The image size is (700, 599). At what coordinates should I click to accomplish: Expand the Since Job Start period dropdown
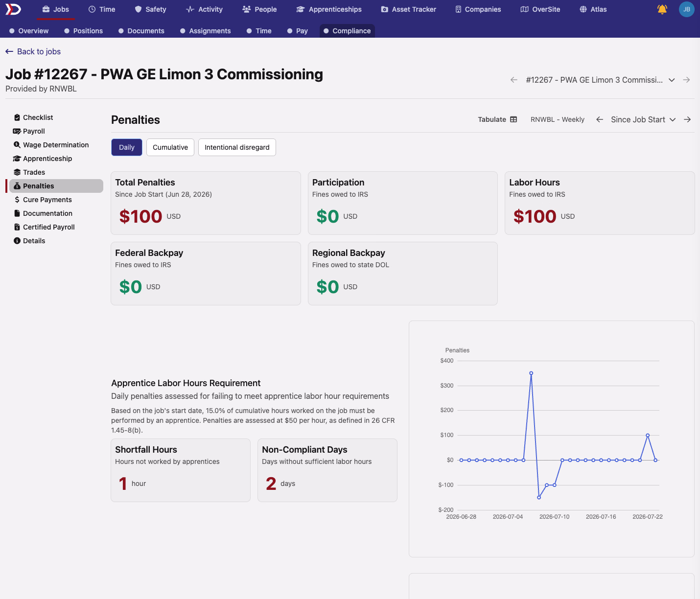pos(643,119)
